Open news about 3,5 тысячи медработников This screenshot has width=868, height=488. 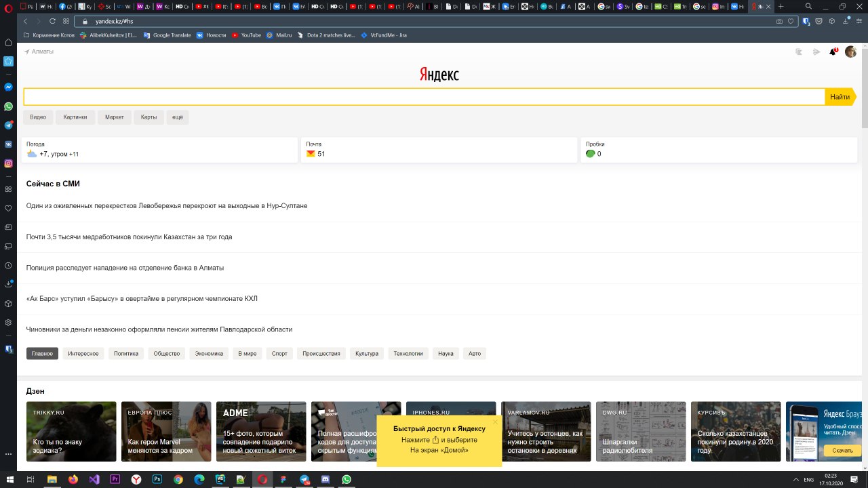[129, 237]
